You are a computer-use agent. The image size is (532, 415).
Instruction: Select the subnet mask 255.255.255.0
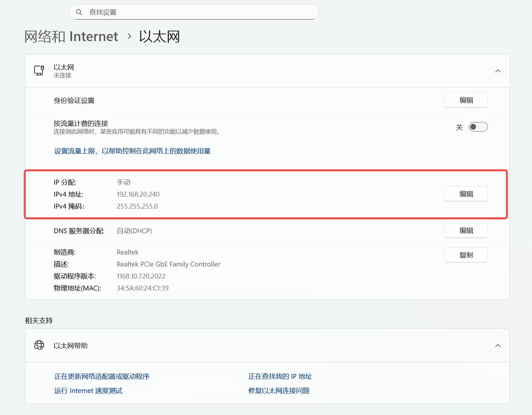pyautogui.click(x=137, y=206)
